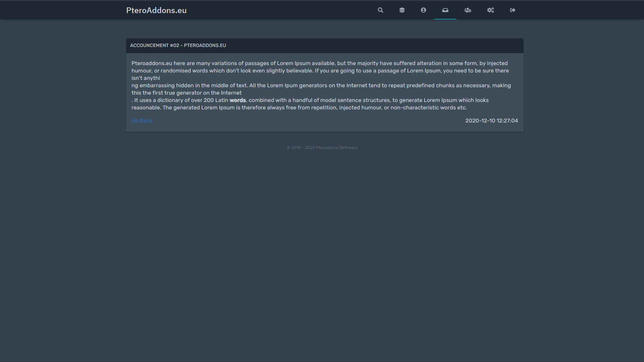Click the Go Back link
This screenshot has height=362, width=644.
coord(142,120)
